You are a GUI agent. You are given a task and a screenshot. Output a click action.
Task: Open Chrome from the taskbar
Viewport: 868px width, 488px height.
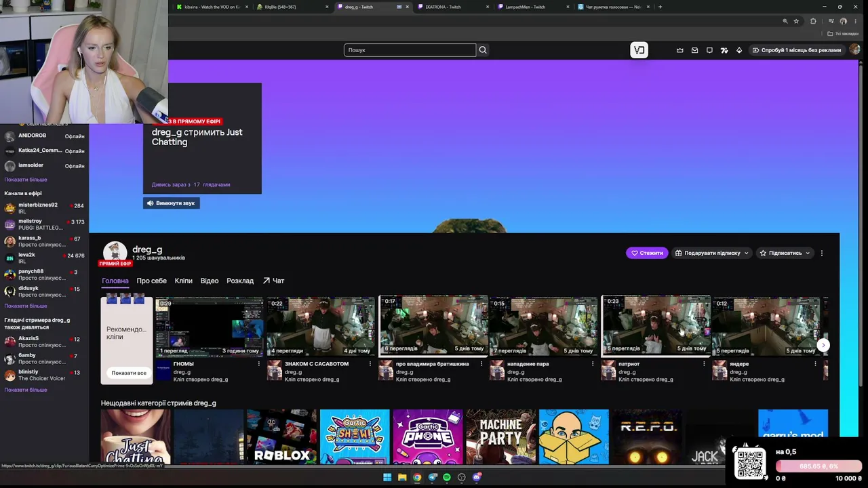[x=417, y=477]
